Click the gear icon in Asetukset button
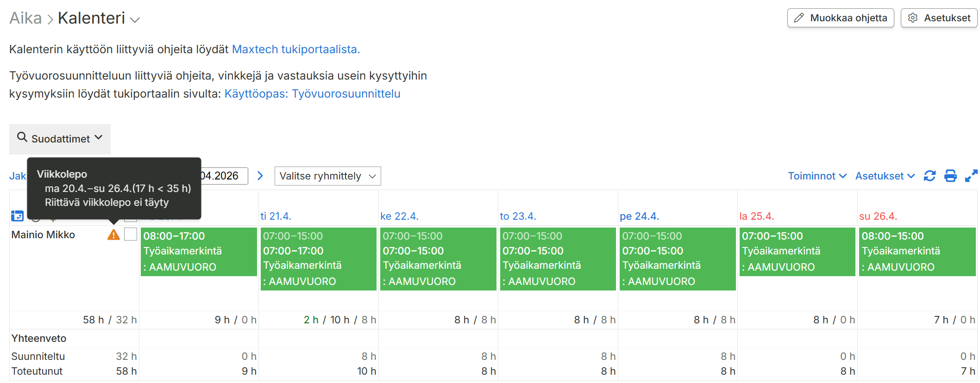The image size is (980, 383). [912, 18]
